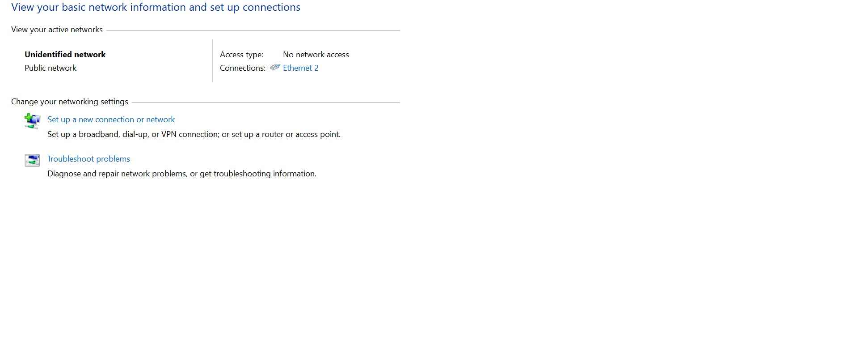Click the 'View your active networks' section label
This screenshot has width=868, height=346.
click(x=57, y=30)
